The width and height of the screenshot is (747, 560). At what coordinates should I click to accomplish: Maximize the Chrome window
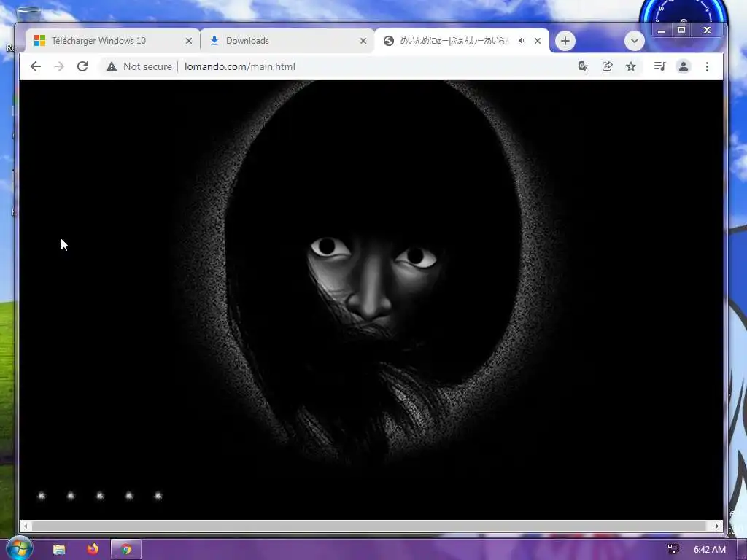[681, 30]
